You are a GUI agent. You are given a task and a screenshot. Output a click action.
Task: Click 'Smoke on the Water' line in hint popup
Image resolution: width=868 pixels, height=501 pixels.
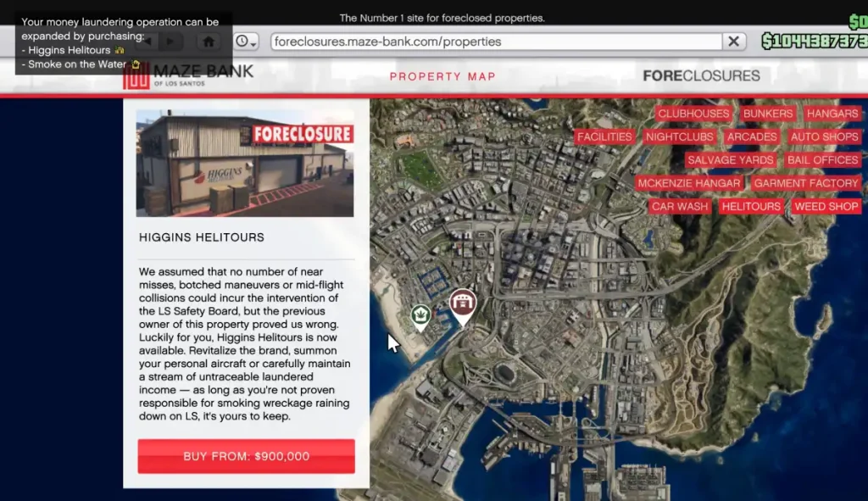coord(81,64)
